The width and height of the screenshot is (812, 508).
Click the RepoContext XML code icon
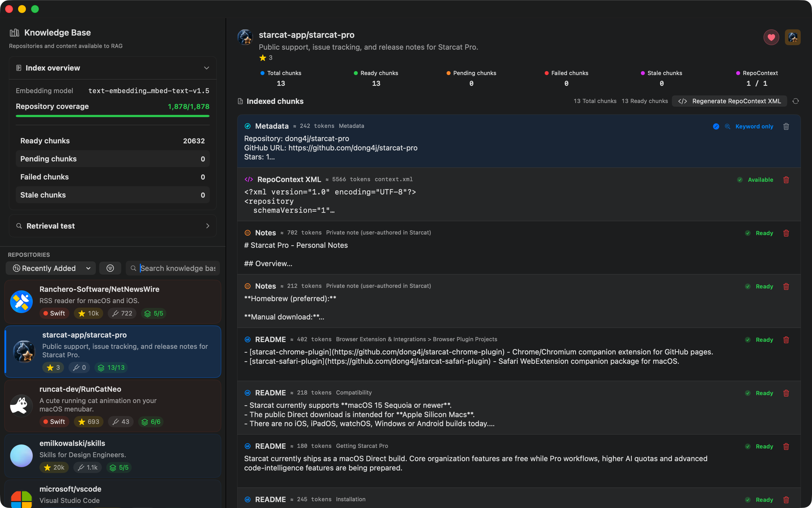pyautogui.click(x=249, y=179)
